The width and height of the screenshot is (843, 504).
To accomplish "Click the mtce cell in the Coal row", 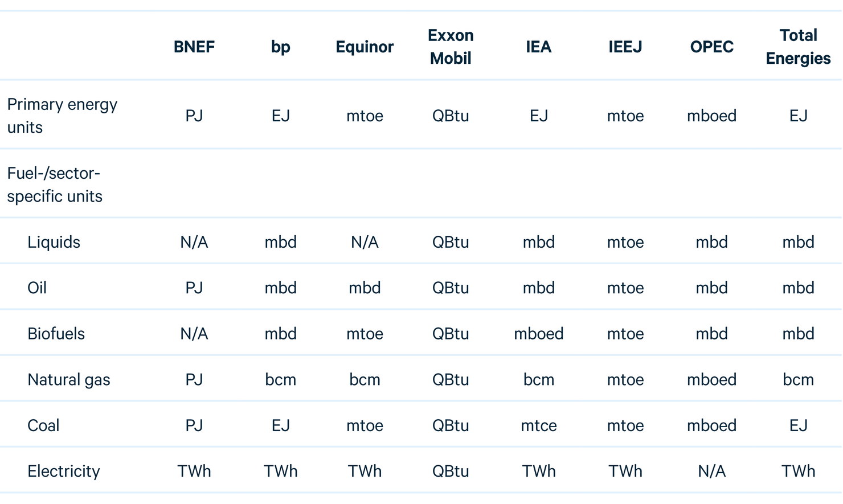I will (538, 425).
